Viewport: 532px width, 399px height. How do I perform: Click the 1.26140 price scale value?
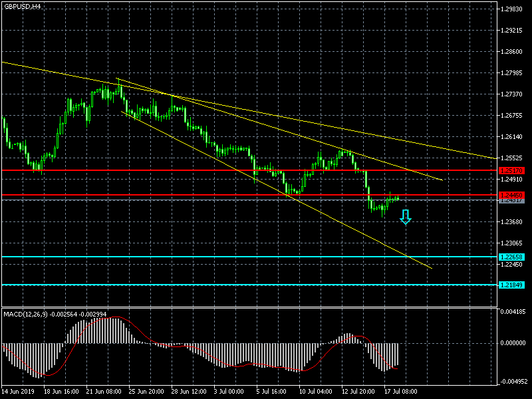pyautogui.click(x=511, y=137)
